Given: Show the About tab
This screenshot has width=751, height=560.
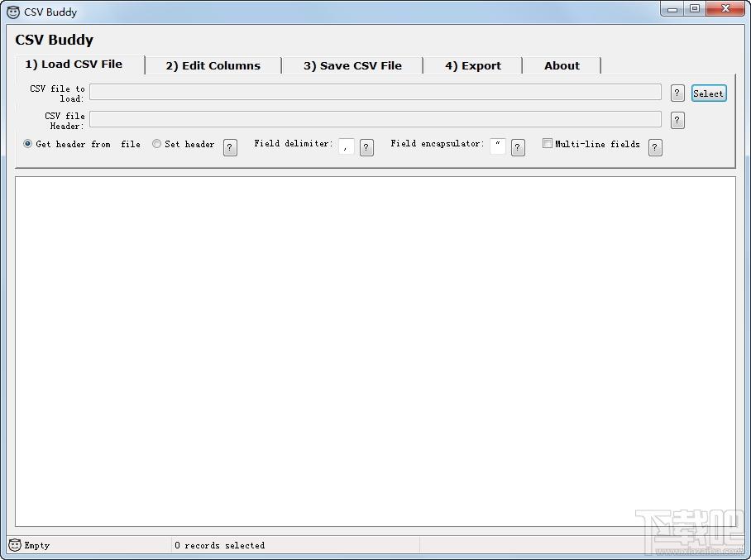Looking at the screenshot, I should 562,65.
